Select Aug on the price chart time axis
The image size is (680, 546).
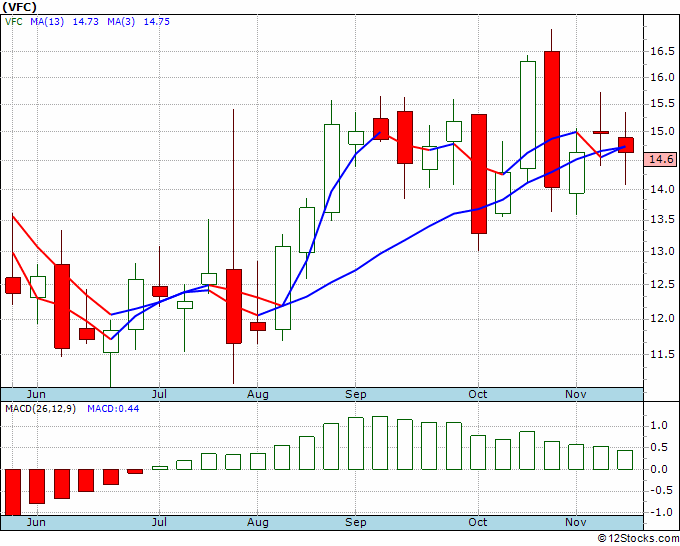tap(258, 394)
